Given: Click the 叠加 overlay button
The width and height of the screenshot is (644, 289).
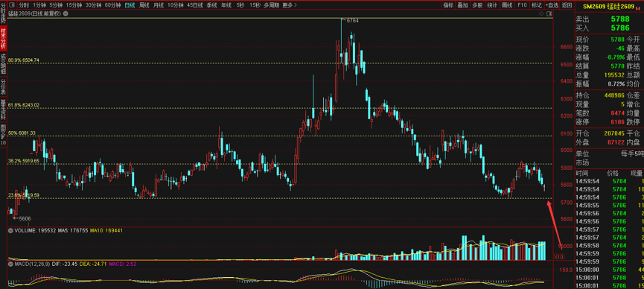Looking at the screenshot, I should tap(462, 5).
